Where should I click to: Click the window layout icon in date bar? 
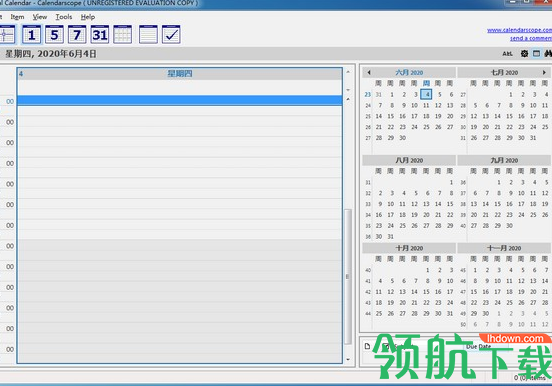tap(536, 54)
